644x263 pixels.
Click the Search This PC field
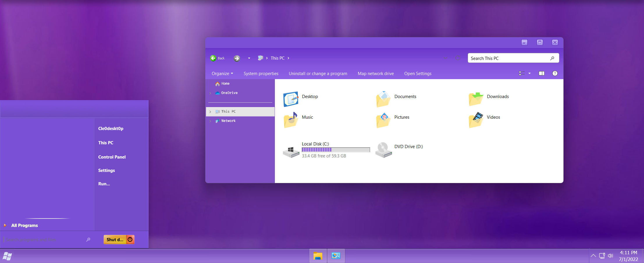509,58
